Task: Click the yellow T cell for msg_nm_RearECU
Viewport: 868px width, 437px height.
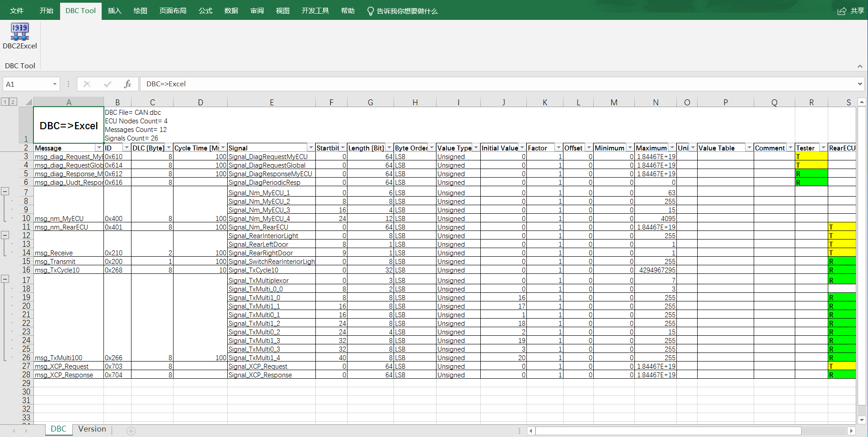Action: (x=842, y=227)
